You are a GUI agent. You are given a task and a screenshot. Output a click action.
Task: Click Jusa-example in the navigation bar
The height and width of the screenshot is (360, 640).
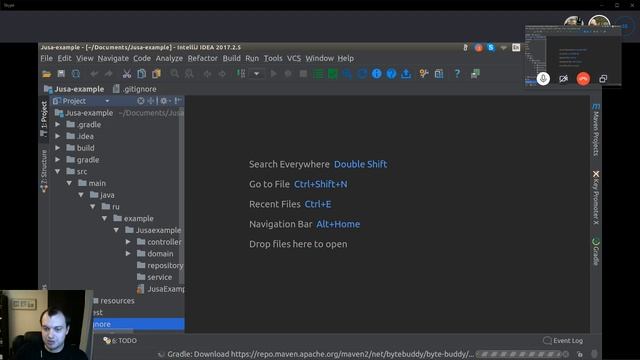74,89
